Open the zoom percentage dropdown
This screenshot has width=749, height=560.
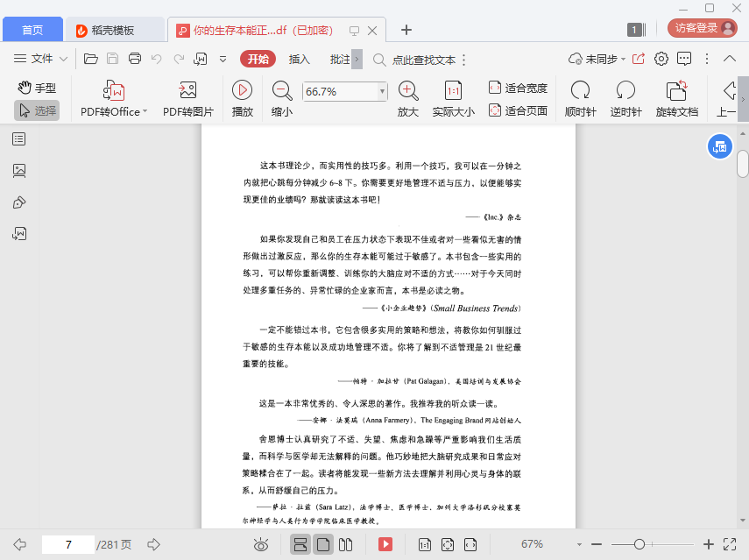tap(382, 91)
